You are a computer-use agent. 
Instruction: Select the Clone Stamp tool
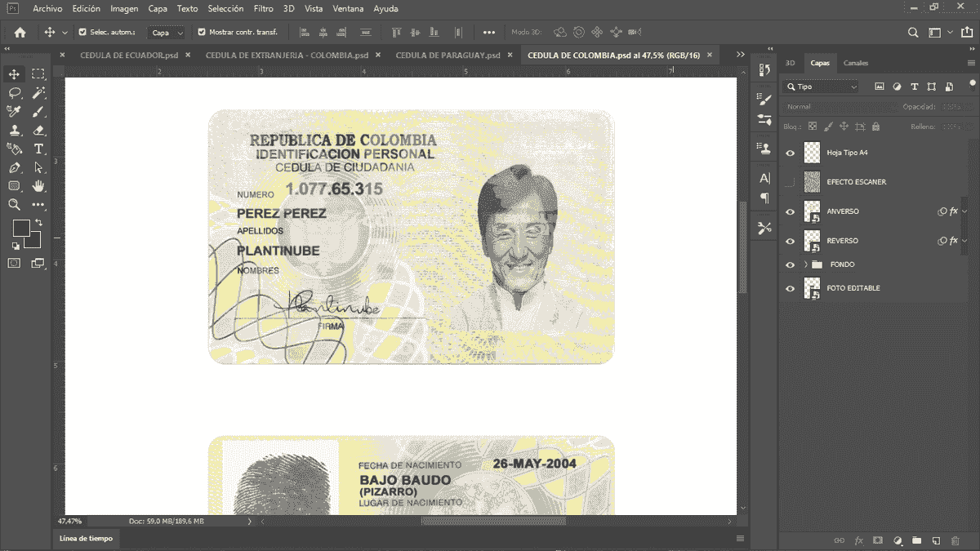click(15, 129)
